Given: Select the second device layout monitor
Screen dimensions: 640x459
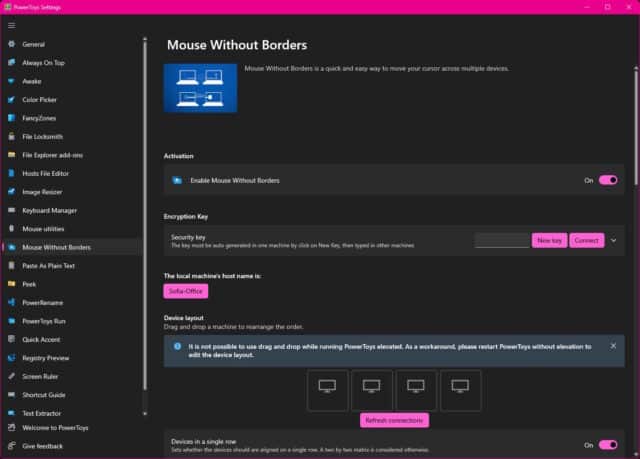Looking at the screenshot, I should pos(372,390).
